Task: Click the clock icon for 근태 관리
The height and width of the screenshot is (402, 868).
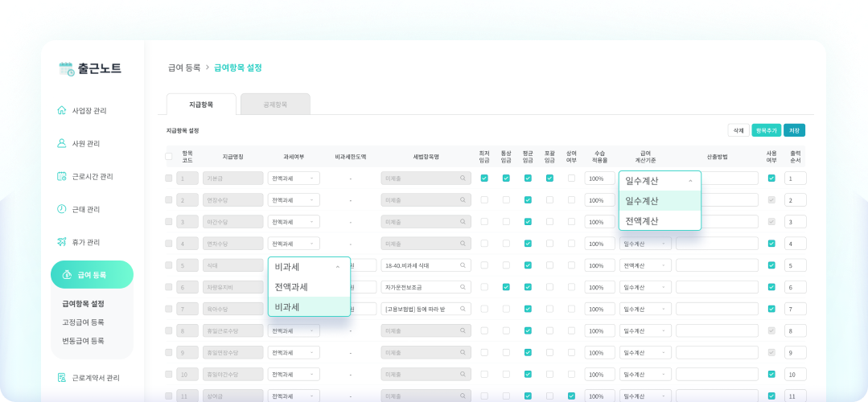Action: (x=62, y=209)
